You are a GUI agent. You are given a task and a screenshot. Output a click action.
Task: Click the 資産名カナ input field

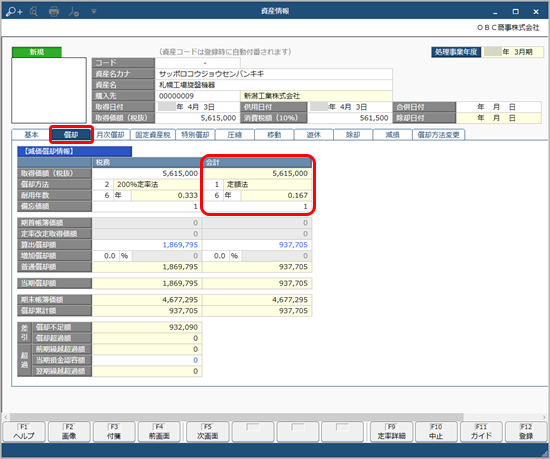click(x=274, y=74)
